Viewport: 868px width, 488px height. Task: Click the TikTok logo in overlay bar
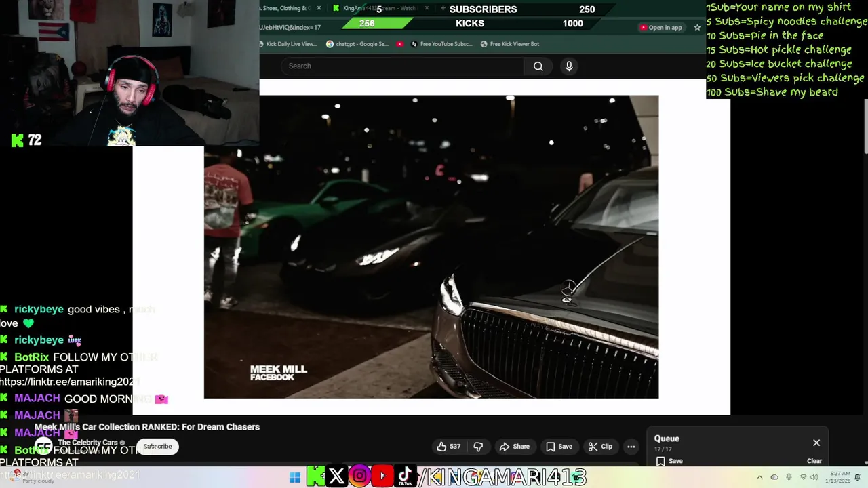click(406, 476)
